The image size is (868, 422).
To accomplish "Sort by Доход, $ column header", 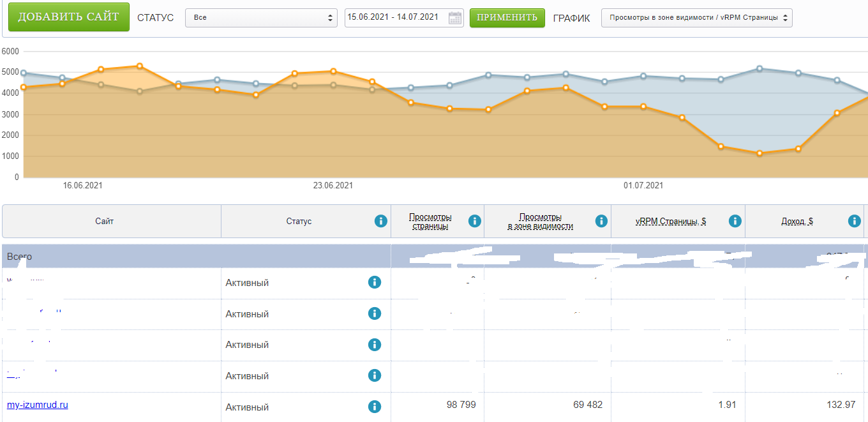I will [x=797, y=222].
